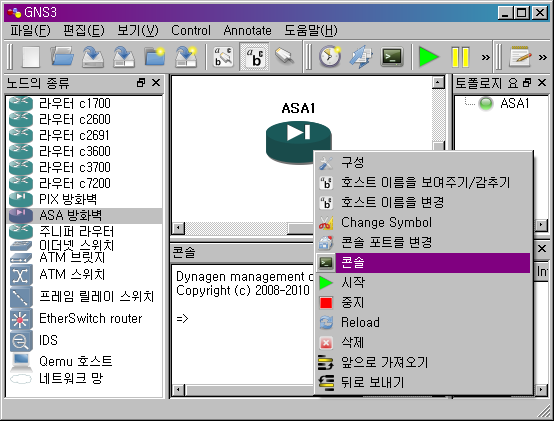
Task: Choose 앞으로 가져오기 menu entry
Action: (423, 362)
